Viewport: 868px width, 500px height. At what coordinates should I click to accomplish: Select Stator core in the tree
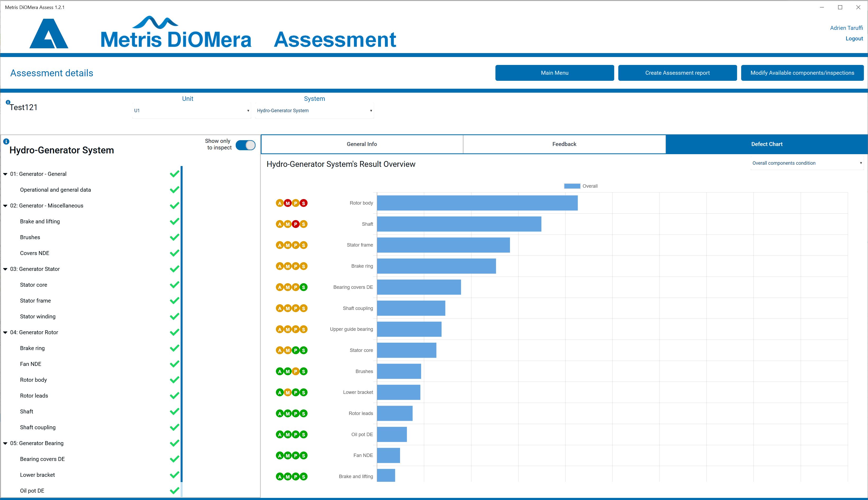33,285
